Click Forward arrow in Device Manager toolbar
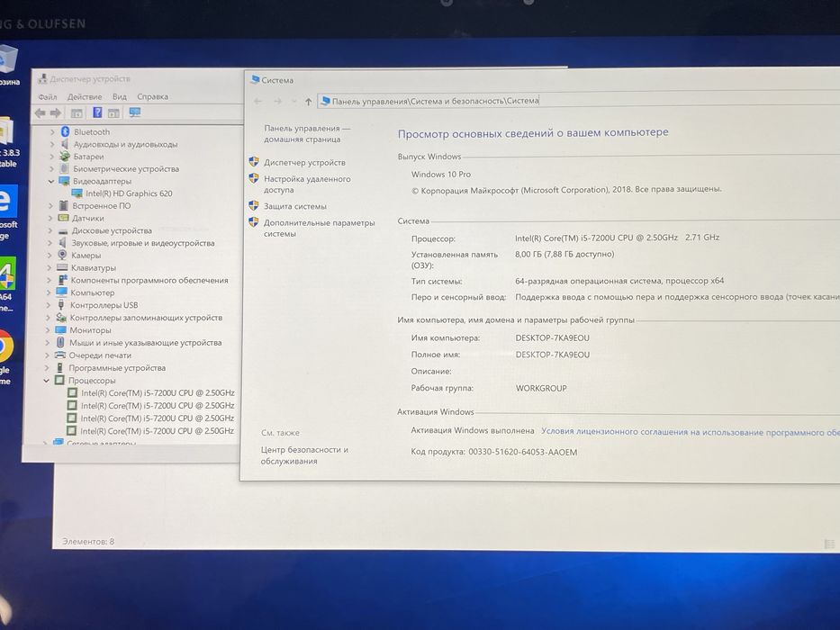This screenshot has width=840, height=630. [55, 113]
